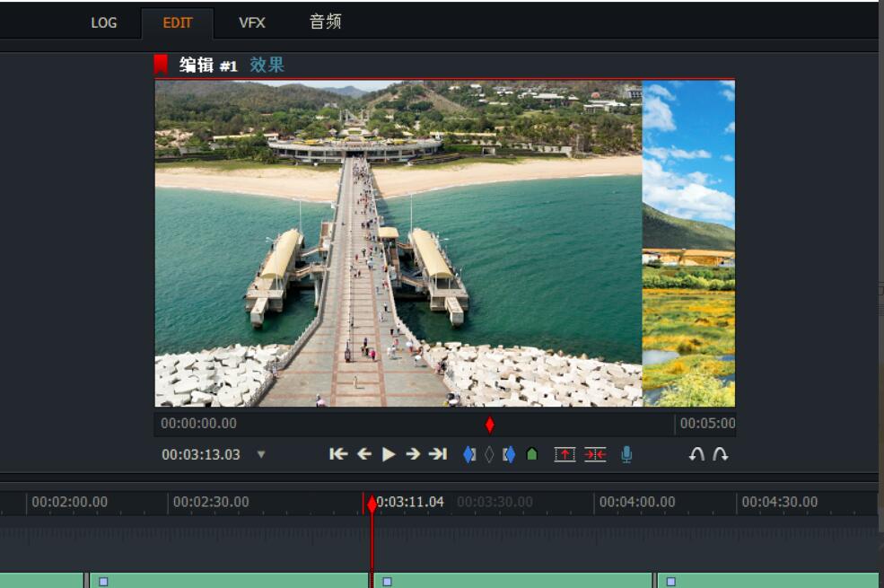The height and width of the screenshot is (588, 884).
Task: Undo the last edit
Action: (696, 454)
